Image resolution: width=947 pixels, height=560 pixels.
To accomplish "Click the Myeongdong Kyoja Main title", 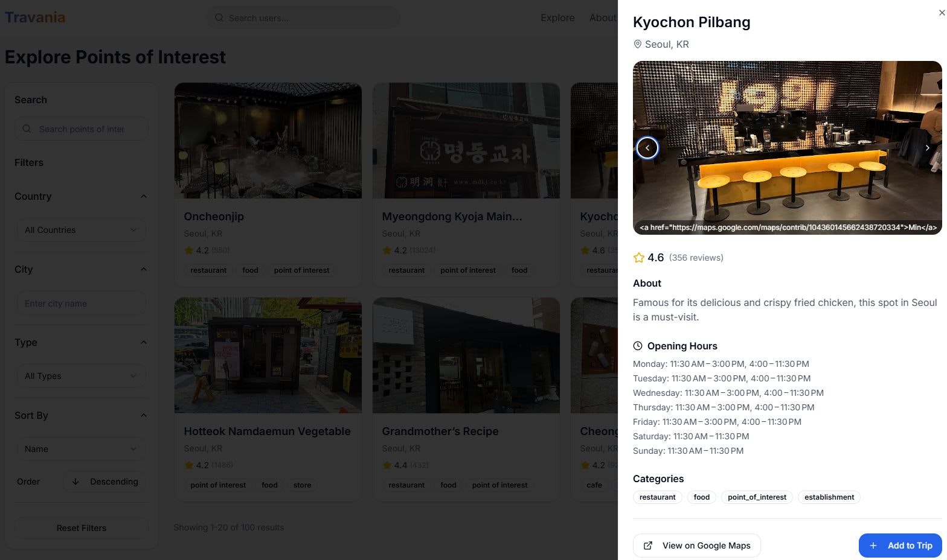I will point(452,217).
